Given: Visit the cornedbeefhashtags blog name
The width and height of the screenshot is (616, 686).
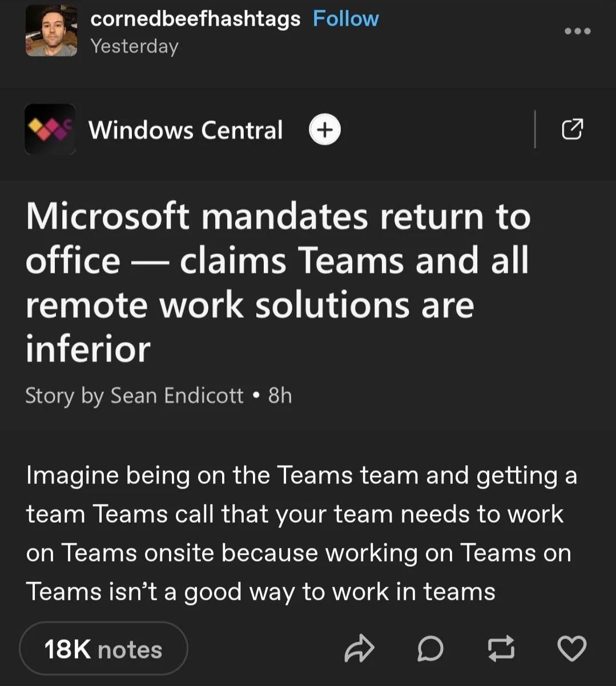Looking at the screenshot, I should (x=195, y=19).
